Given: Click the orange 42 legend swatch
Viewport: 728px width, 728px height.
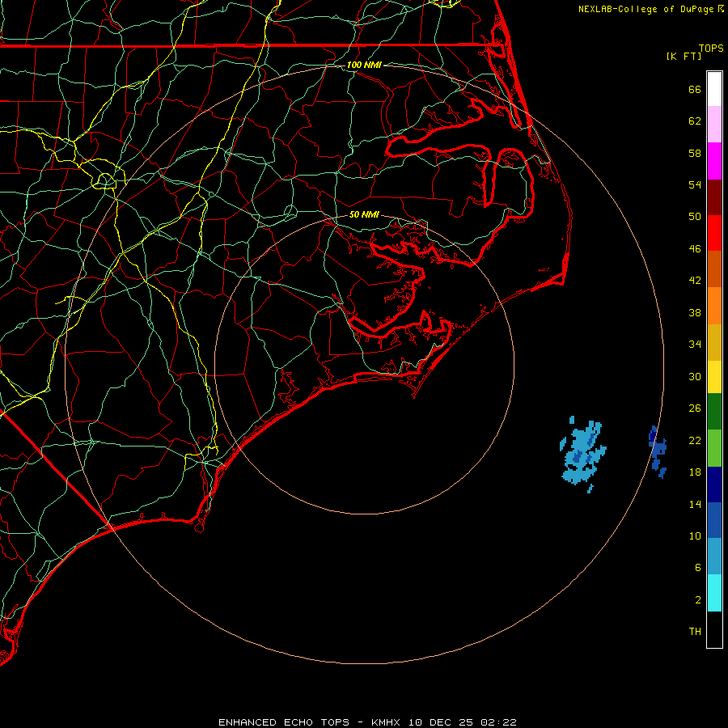Looking at the screenshot, I should pos(714,306).
